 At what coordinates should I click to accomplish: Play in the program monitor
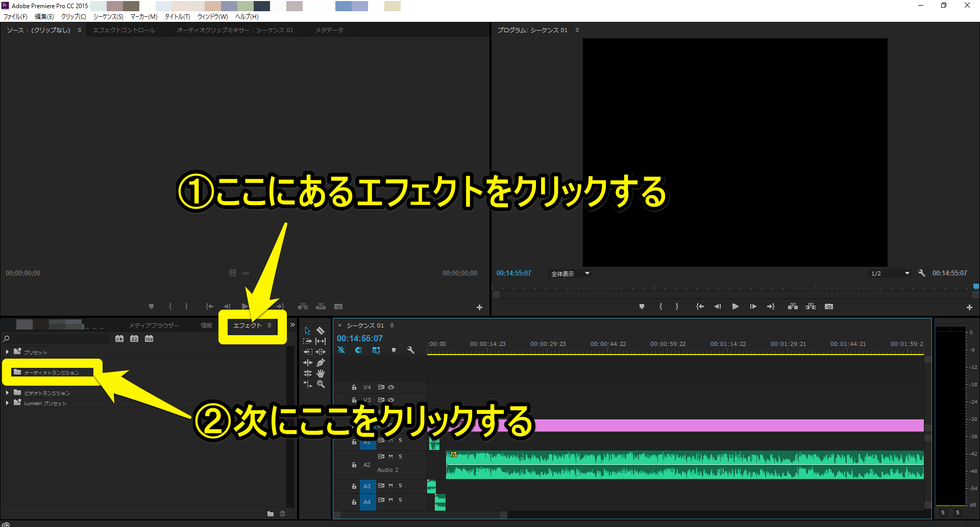[x=735, y=307]
